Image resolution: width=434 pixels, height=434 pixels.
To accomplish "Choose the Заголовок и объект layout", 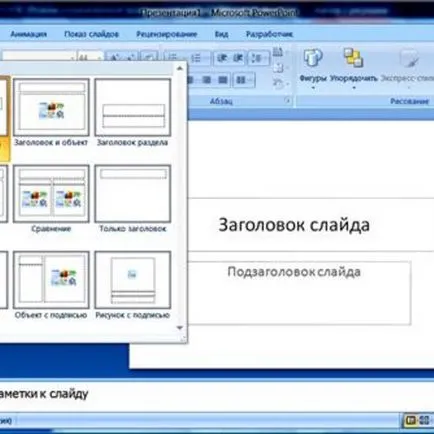I will pyautogui.click(x=51, y=112).
